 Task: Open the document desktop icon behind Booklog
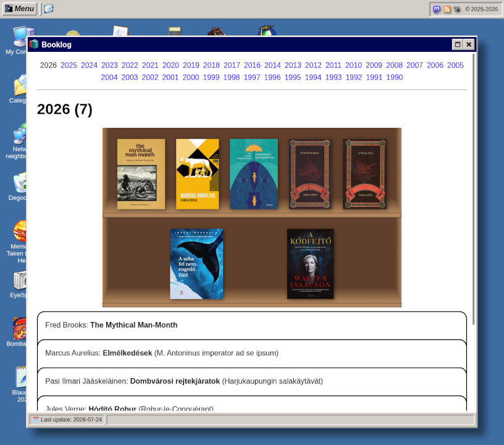(121, 30)
